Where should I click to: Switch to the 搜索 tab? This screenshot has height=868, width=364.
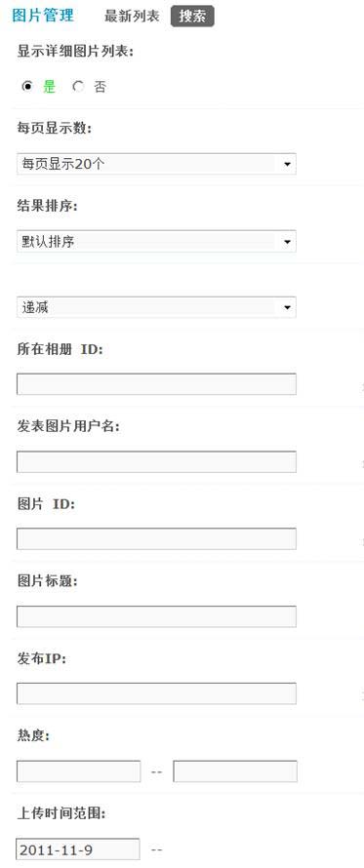pyautogui.click(x=192, y=16)
